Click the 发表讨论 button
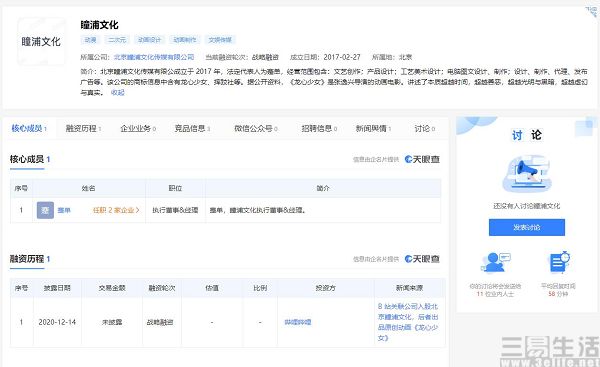This screenshot has width=600, height=367. click(x=527, y=227)
